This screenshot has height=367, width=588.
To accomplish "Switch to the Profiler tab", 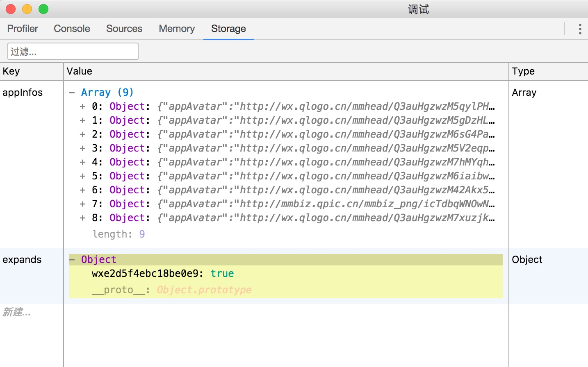I will (x=23, y=29).
